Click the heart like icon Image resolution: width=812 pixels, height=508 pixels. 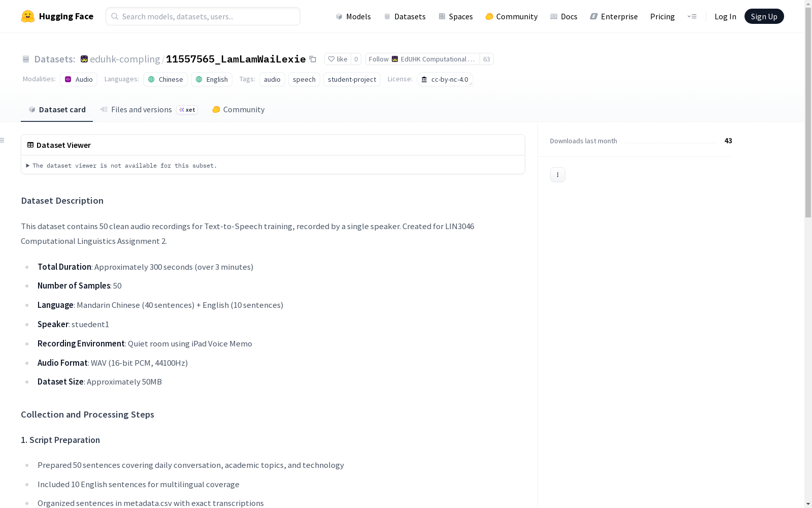pos(331,59)
